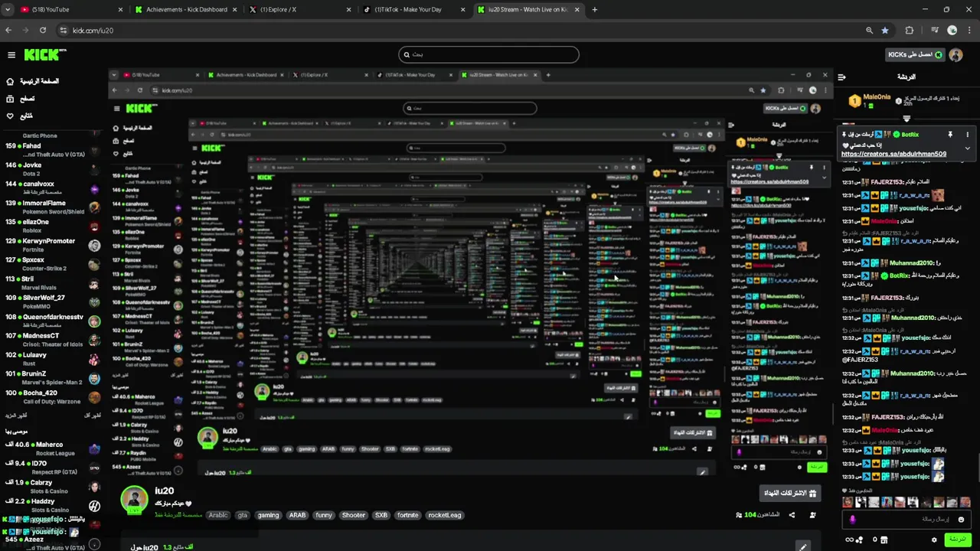Click the channel points icon at chat bottom
Viewport: 980px width, 551px height.
(856, 540)
